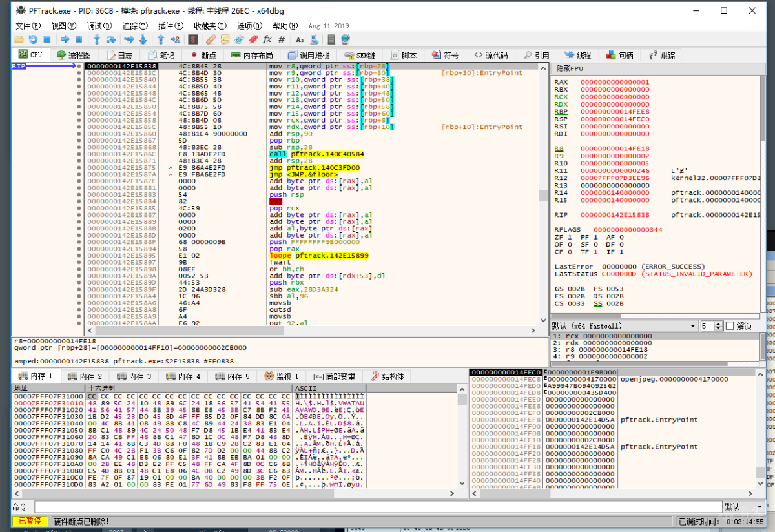This screenshot has height=532, width=775.
Task: Open the Variables hash icon
Action: click(282, 39)
